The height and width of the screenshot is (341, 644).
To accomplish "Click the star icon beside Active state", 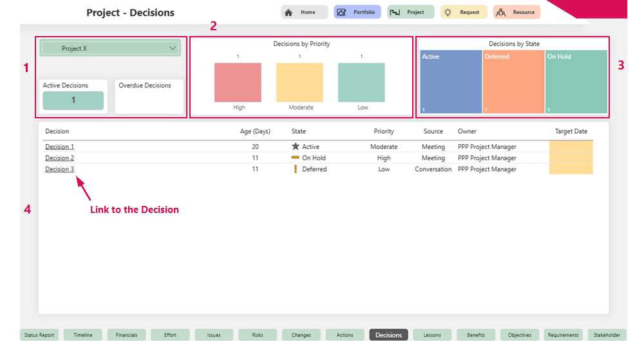I will [296, 147].
